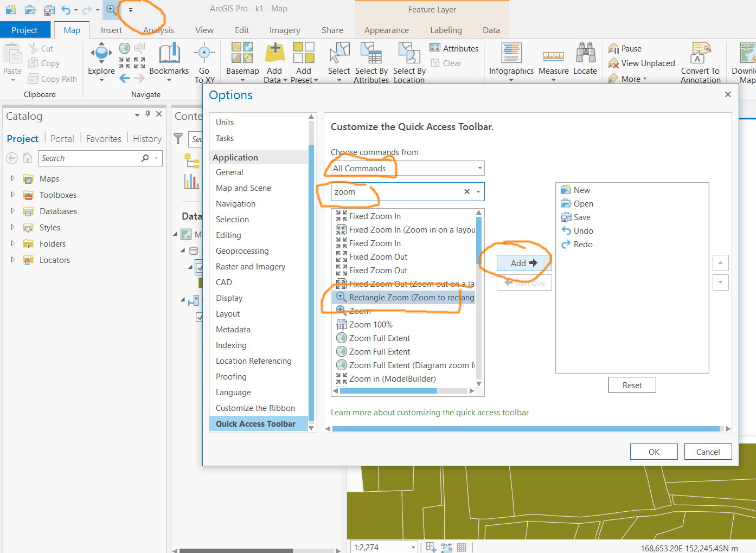Click the Contents pane filter funnel icon
Viewport: 756px width, 553px height.
point(178,139)
